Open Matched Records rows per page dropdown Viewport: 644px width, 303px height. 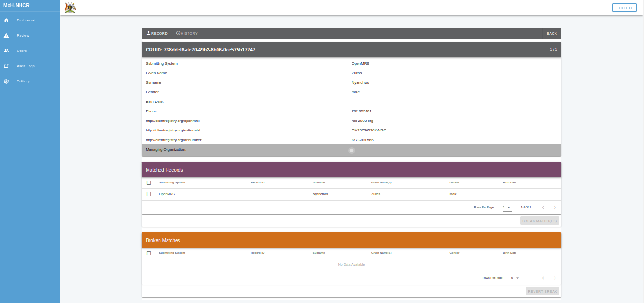click(x=506, y=207)
